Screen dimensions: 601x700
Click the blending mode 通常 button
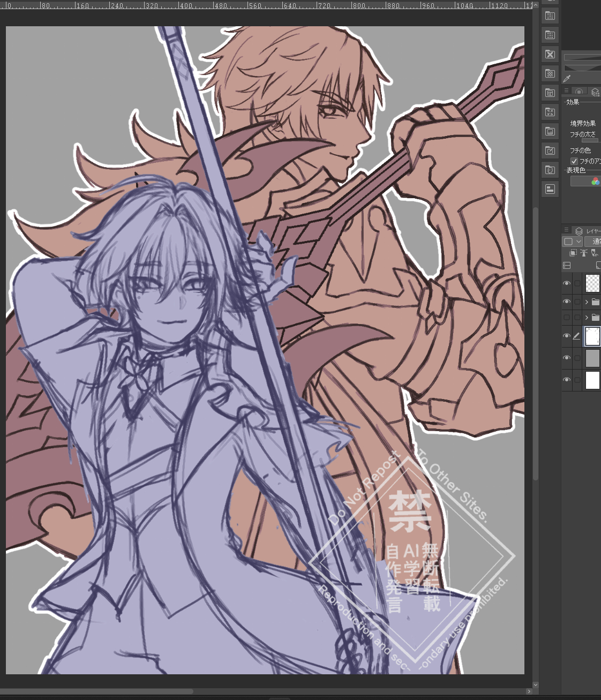click(x=594, y=242)
